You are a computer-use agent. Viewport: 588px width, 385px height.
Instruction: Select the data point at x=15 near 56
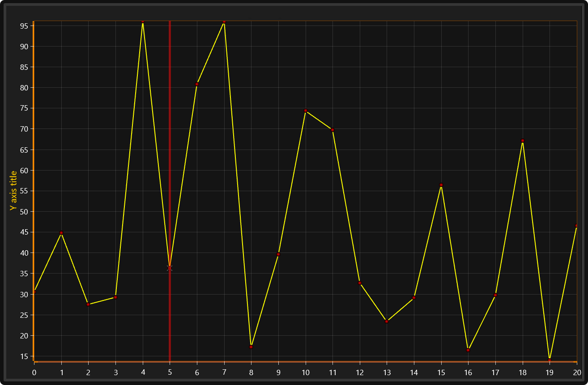click(441, 185)
